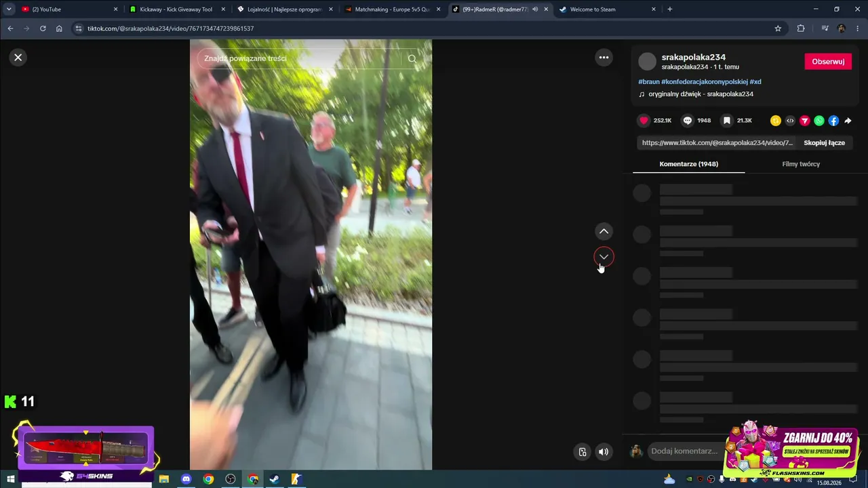The width and height of the screenshot is (868, 488).
Task: Open the Chrome profile avatar
Action: 842,28
